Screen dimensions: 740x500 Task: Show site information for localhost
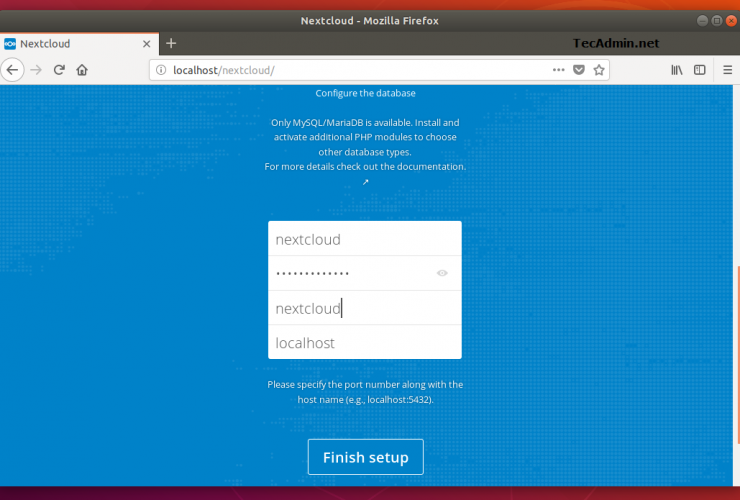point(162,70)
